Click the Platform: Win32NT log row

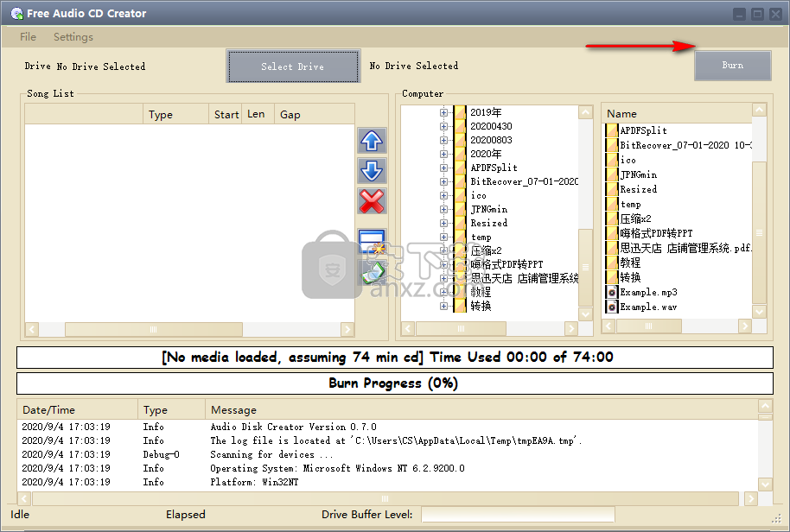[387, 482]
